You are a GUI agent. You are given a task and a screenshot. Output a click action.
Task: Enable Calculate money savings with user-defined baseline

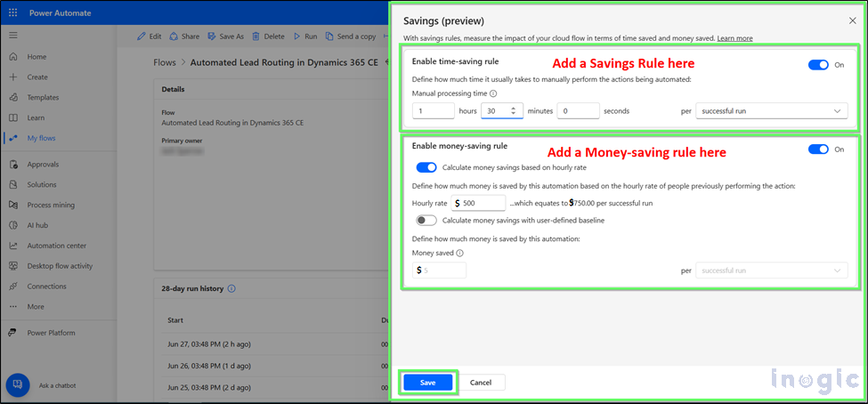tap(426, 221)
